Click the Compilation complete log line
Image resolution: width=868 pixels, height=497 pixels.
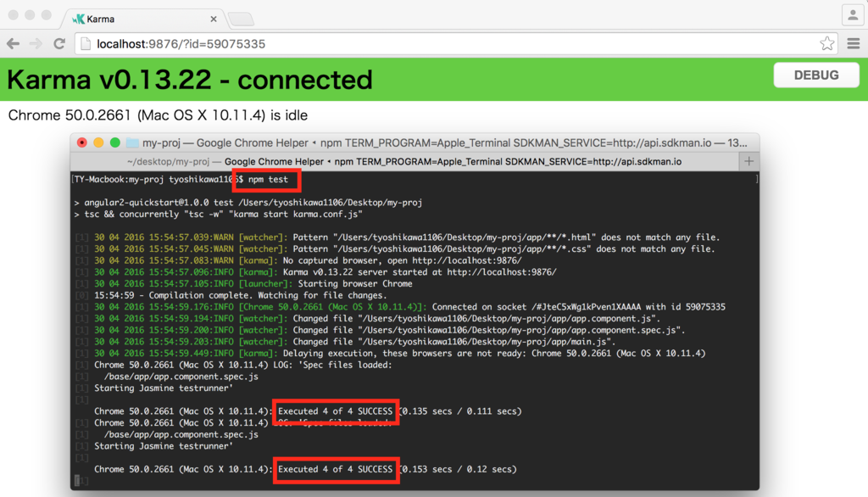(x=231, y=295)
